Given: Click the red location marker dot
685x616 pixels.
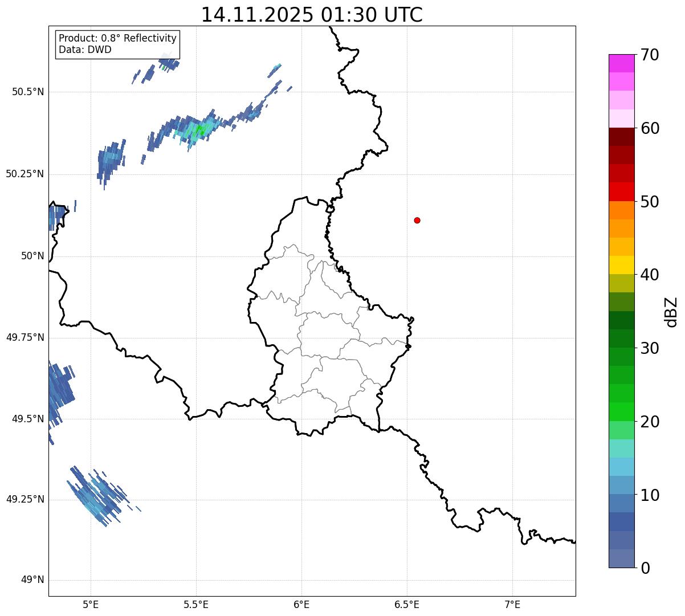Looking at the screenshot, I should point(417,220).
